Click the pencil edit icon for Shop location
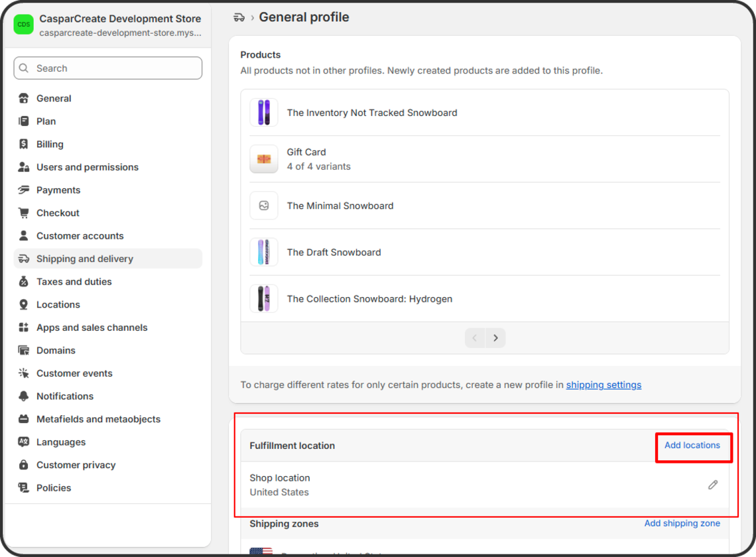The height and width of the screenshot is (557, 756). pos(713,485)
